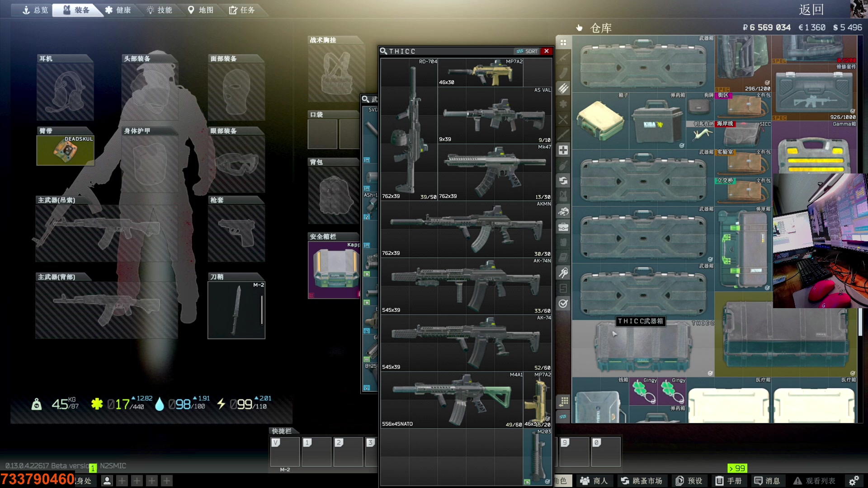Screen dimensions: 868x488
Task: Click the 返回 back button
Action: tap(811, 9)
